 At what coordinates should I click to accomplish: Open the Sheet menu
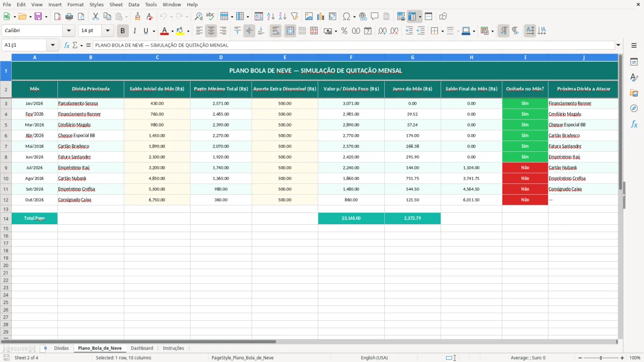coord(116,4)
